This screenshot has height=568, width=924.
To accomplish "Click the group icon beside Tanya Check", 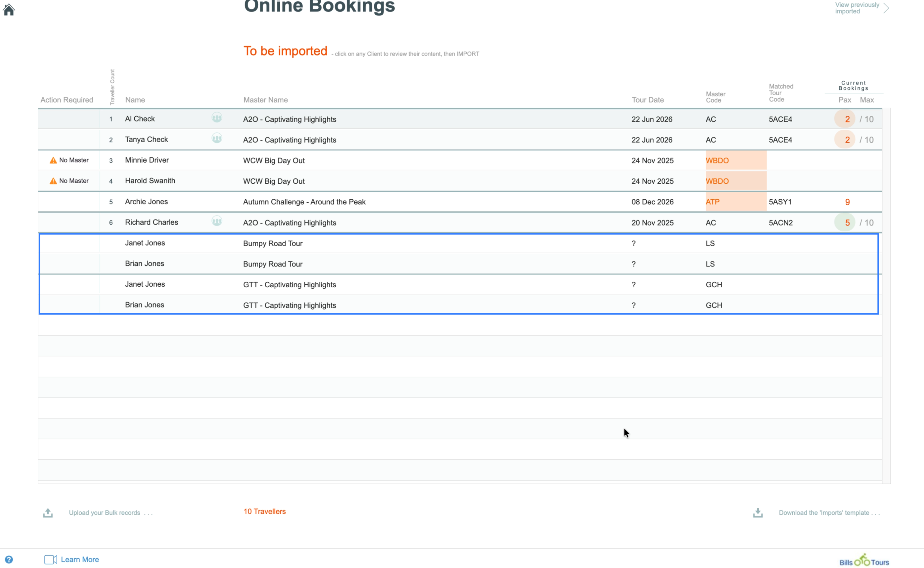I will [217, 139].
